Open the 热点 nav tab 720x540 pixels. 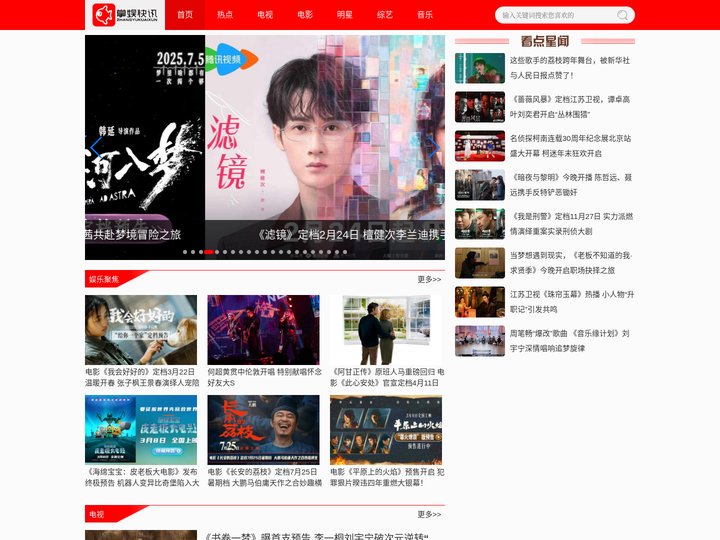pyautogui.click(x=225, y=15)
